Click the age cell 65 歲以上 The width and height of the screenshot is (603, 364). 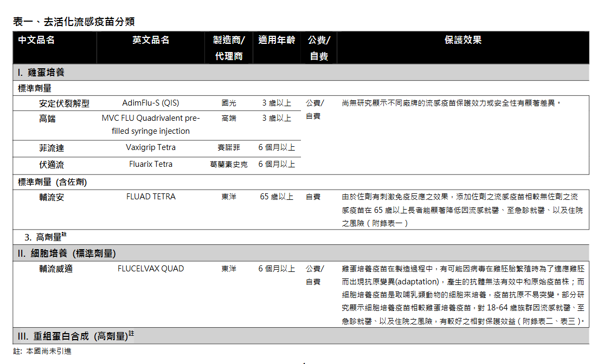click(x=277, y=197)
